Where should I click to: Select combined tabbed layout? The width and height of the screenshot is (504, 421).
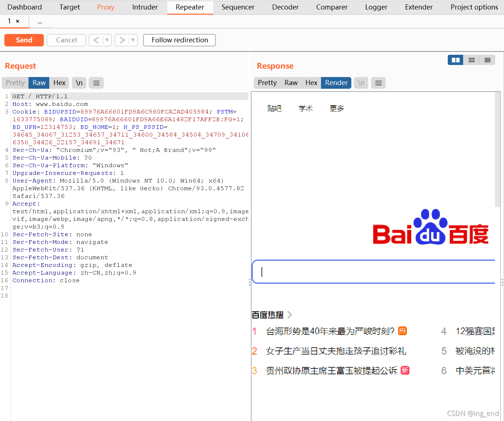(487, 60)
